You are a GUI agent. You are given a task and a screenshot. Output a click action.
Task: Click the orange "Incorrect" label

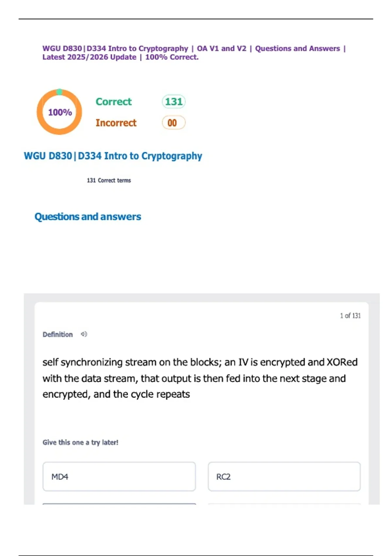116,123
